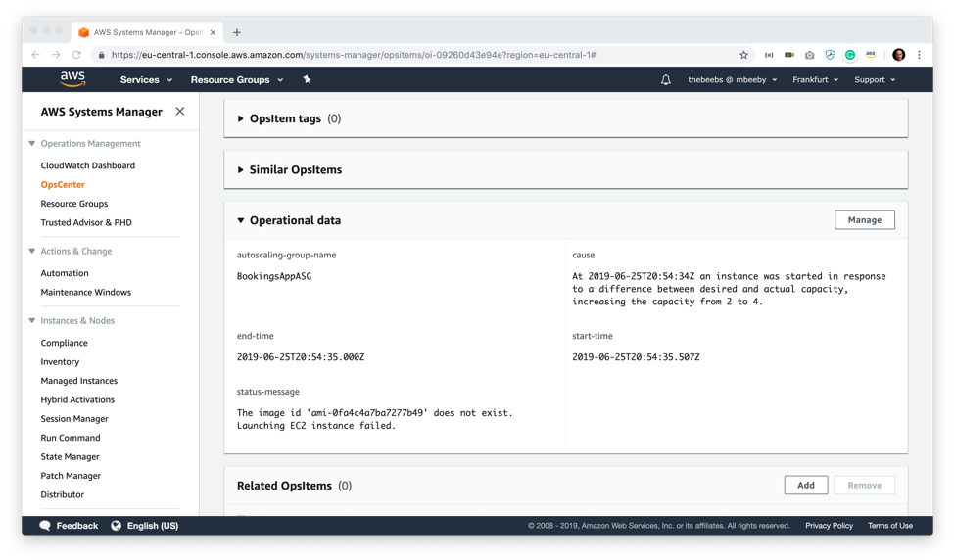Image resolution: width=954 pixels, height=560 pixels.
Task: Close the AWS Systems Manager browser tab
Action: [x=213, y=32]
